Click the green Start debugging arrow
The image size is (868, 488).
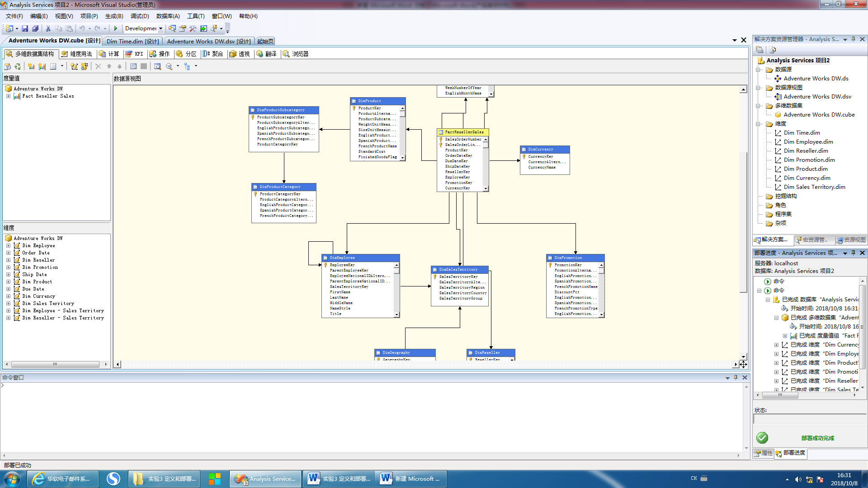116,28
